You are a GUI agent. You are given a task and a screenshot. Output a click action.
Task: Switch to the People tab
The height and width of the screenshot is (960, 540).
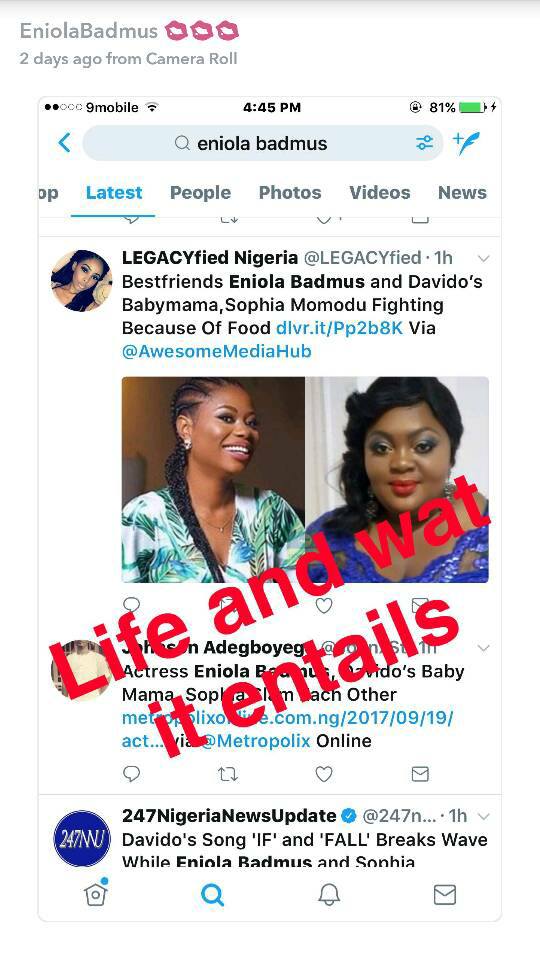pos(200,192)
